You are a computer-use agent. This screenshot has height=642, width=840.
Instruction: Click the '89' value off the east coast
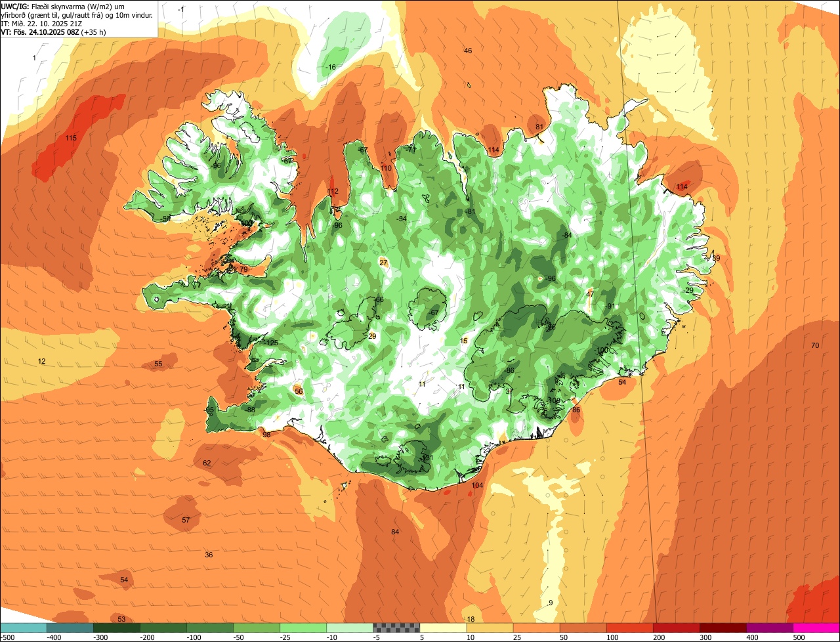(x=716, y=258)
